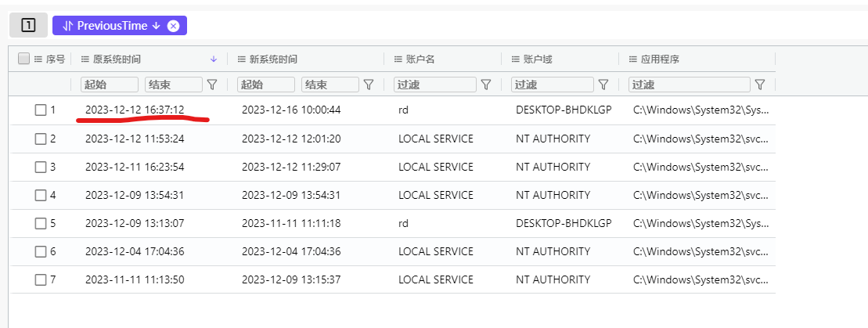The width and height of the screenshot is (868, 328).
Task: Click application path in row 7
Action: [701, 279]
